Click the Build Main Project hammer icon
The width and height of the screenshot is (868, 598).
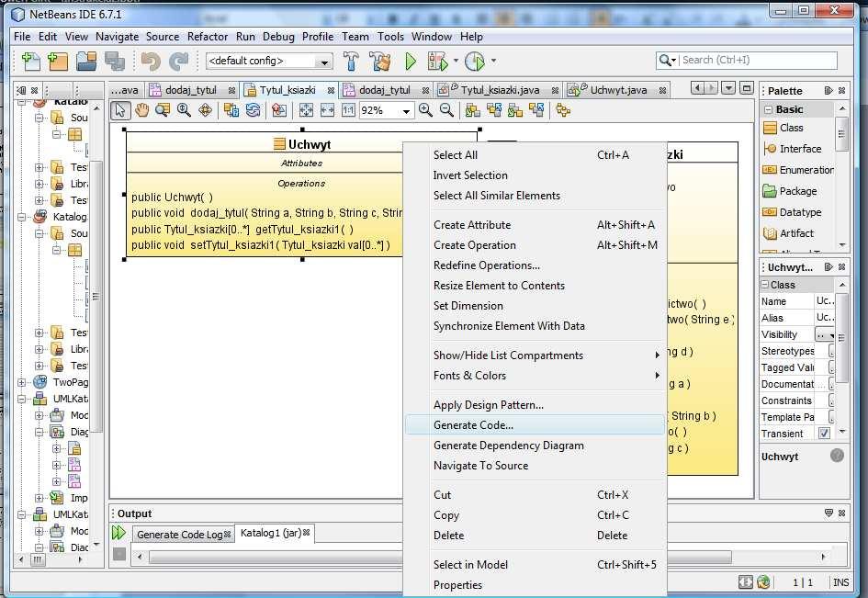pos(351,61)
